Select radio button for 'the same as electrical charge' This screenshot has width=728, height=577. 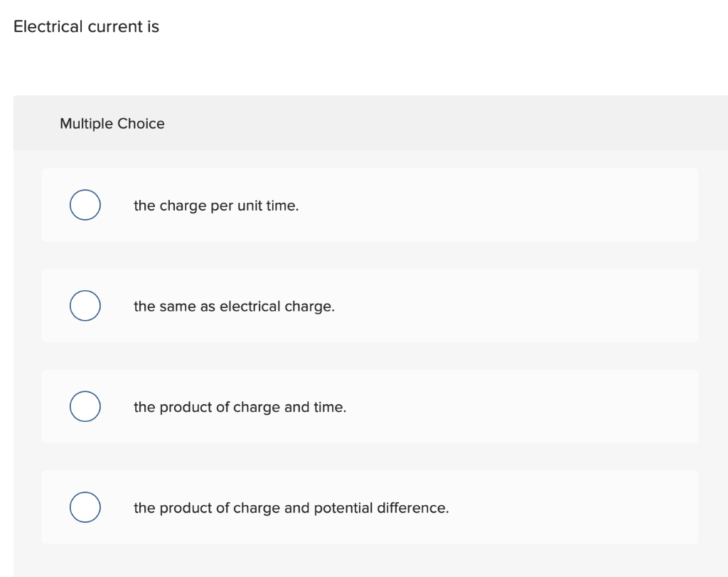(x=85, y=305)
